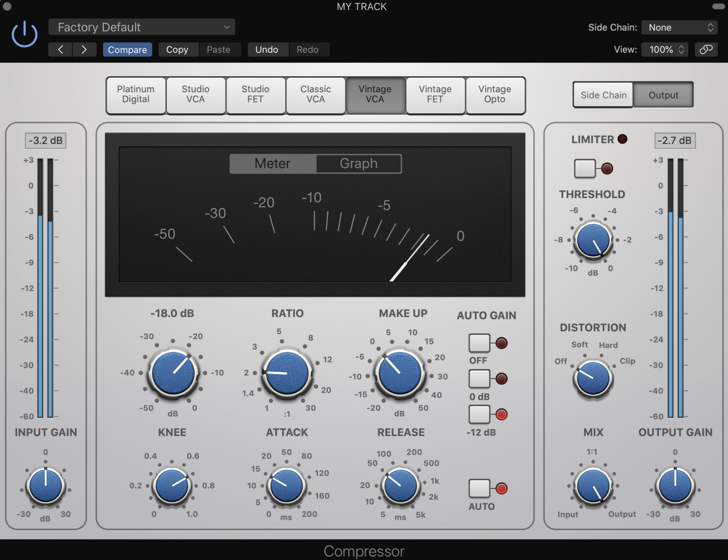Adjust the Ratio knob
Image resolution: width=728 pixels, height=560 pixels.
click(287, 373)
